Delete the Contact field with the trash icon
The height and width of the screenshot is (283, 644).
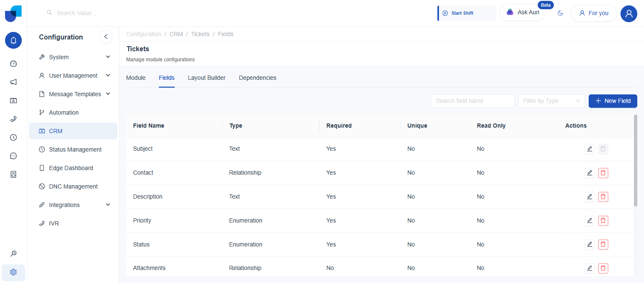[603, 173]
